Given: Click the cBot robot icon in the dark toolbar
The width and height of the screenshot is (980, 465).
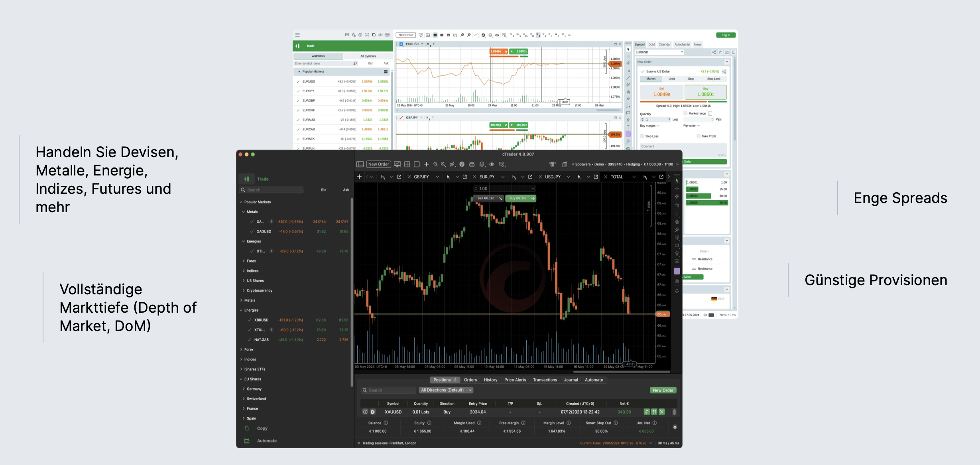Looking at the screenshot, I should pos(472,164).
